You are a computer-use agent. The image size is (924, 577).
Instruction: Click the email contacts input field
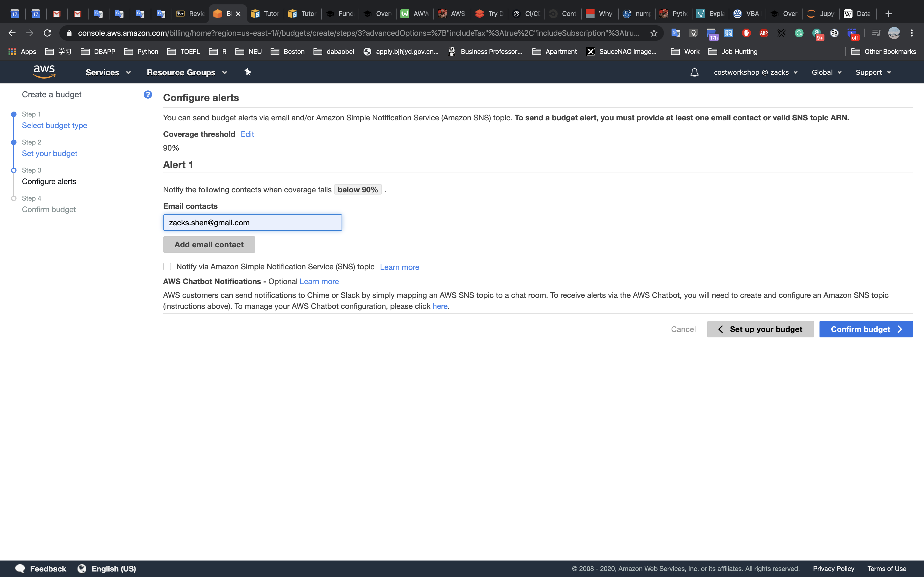(252, 223)
